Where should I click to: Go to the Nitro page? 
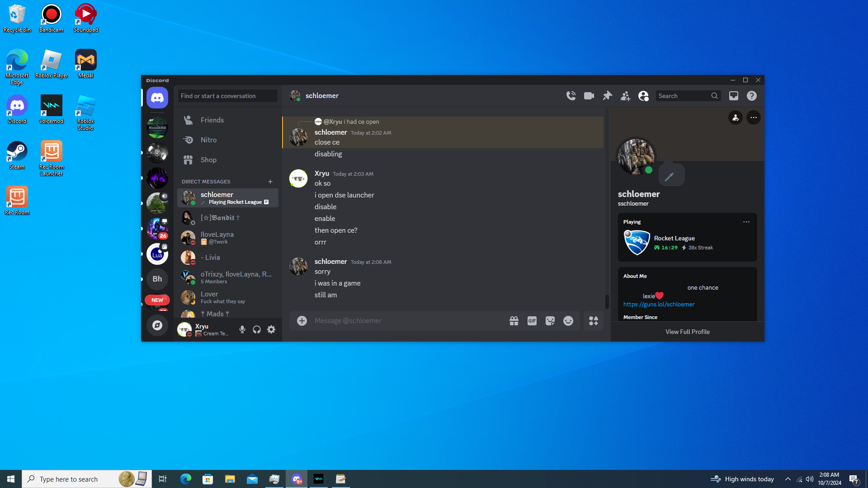pyautogui.click(x=208, y=140)
